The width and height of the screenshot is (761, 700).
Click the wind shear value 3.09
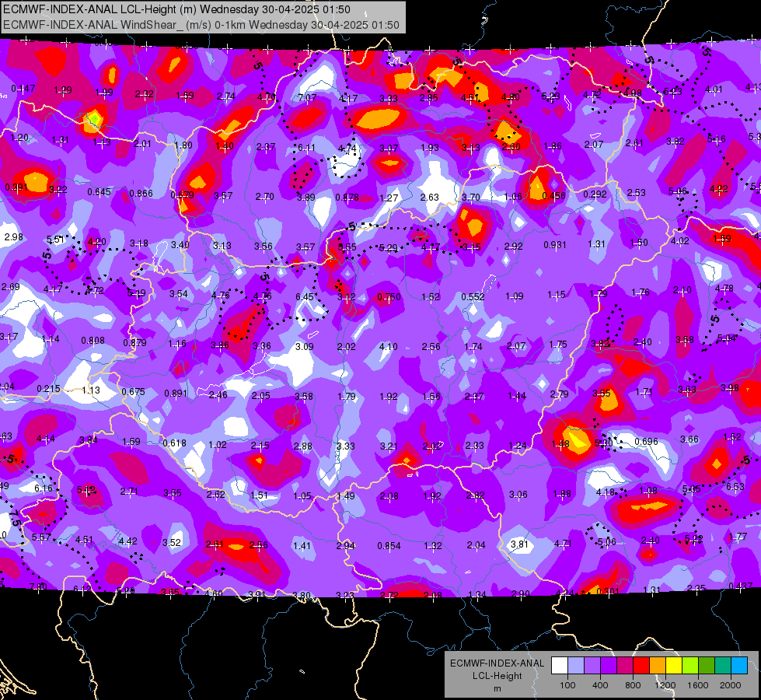[304, 347]
